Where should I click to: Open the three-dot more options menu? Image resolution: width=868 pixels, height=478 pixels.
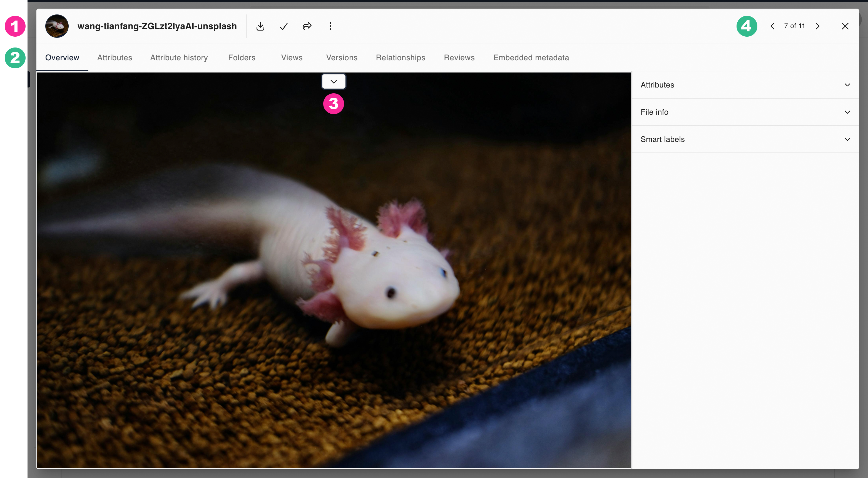coord(330,26)
